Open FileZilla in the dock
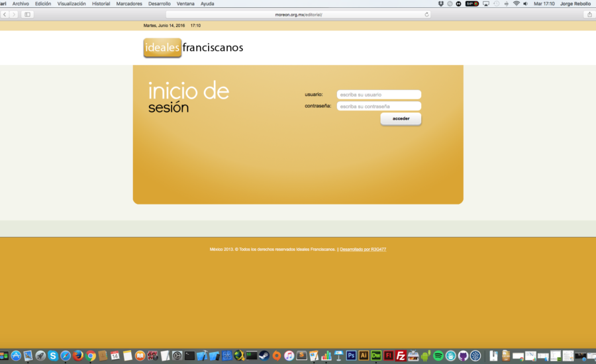 pyautogui.click(x=401, y=355)
